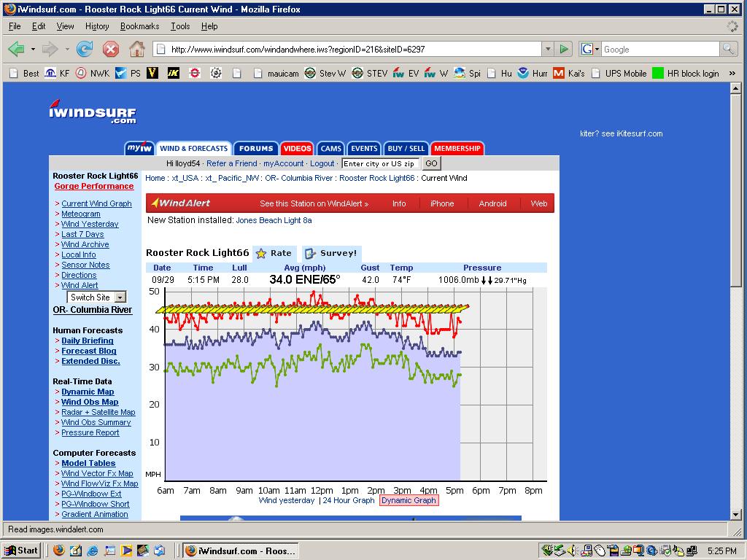Focus the Google search box
Screen dimensions: 747x560
pyautogui.click(x=660, y=49)
